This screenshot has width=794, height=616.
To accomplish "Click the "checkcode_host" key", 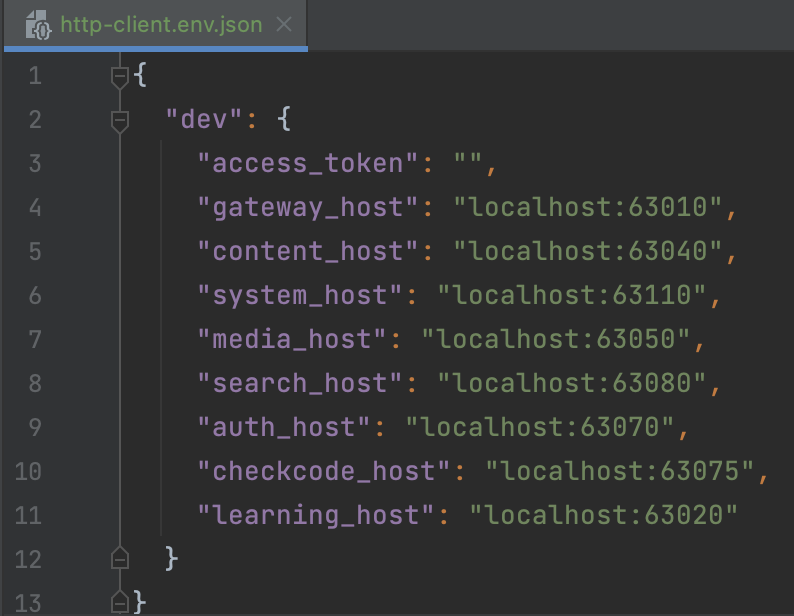I will (324, 472).
